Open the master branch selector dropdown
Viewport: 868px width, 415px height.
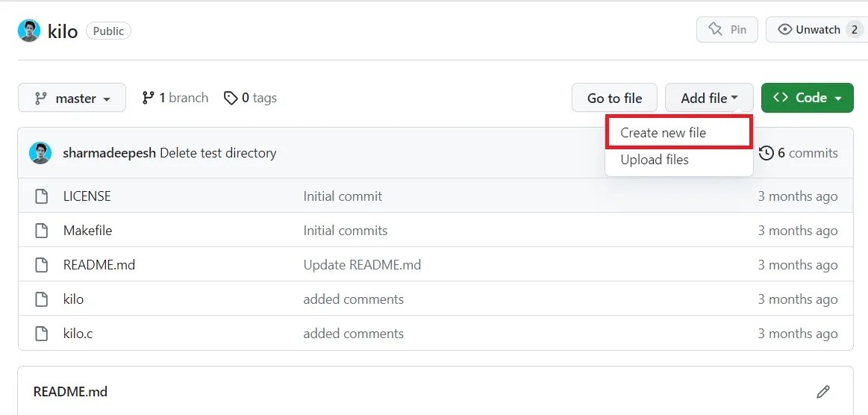[72, 98]
